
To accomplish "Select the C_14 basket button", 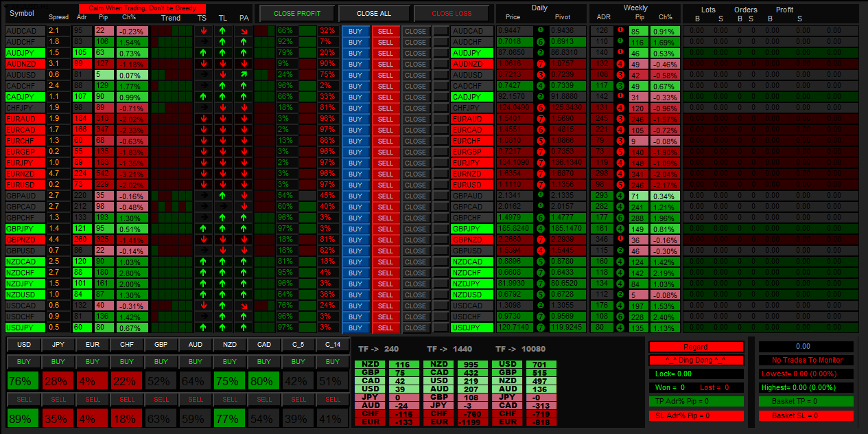I will click(x=333, y=345).
